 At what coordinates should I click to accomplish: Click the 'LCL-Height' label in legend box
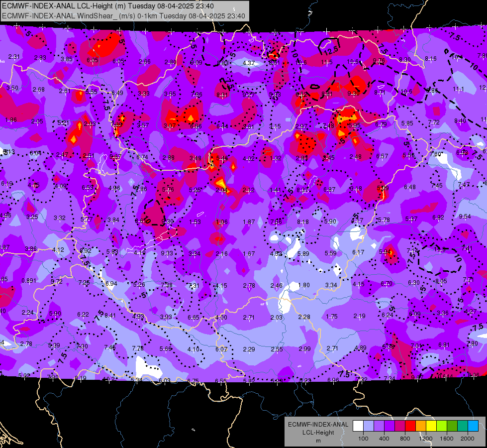pyautogui.click(x=318, y=433)
